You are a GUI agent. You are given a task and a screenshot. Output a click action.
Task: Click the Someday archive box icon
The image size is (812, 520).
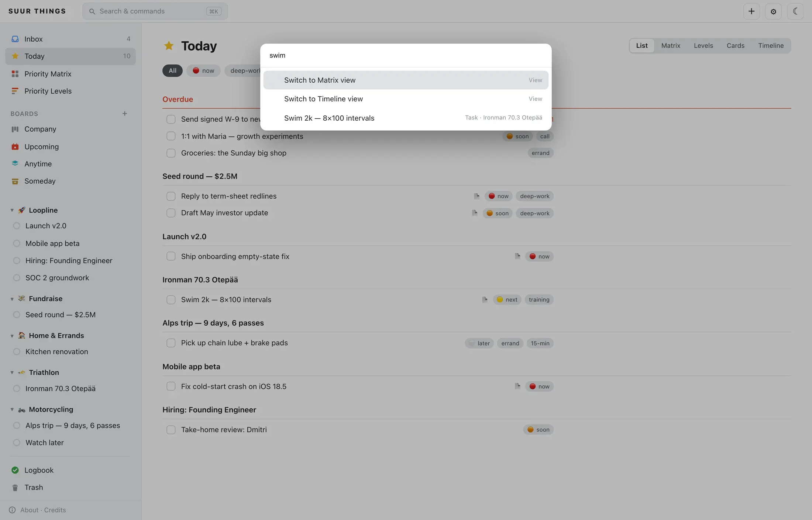point(15,181)
